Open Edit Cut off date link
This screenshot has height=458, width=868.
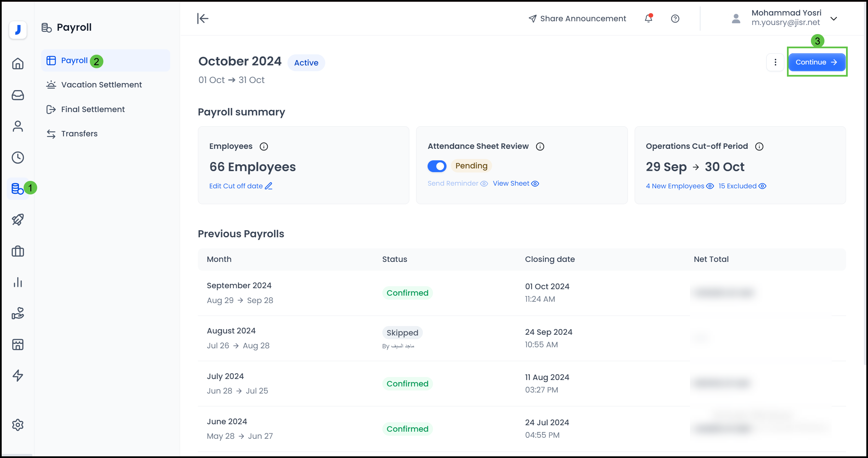click(240, 186)
